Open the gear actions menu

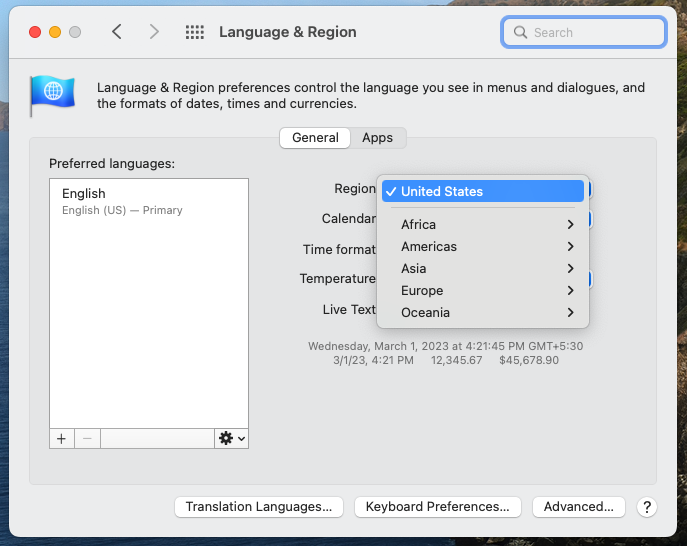(x=231, y=438)
